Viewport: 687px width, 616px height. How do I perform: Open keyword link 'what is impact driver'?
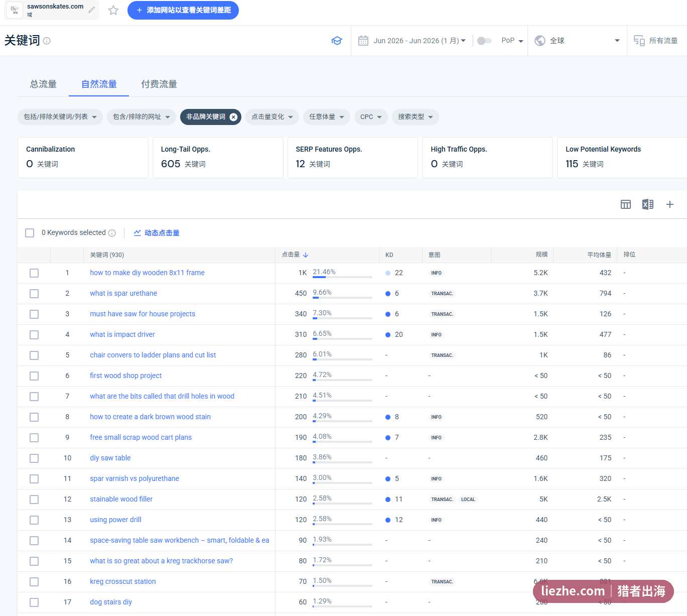(x=122, y=334)
